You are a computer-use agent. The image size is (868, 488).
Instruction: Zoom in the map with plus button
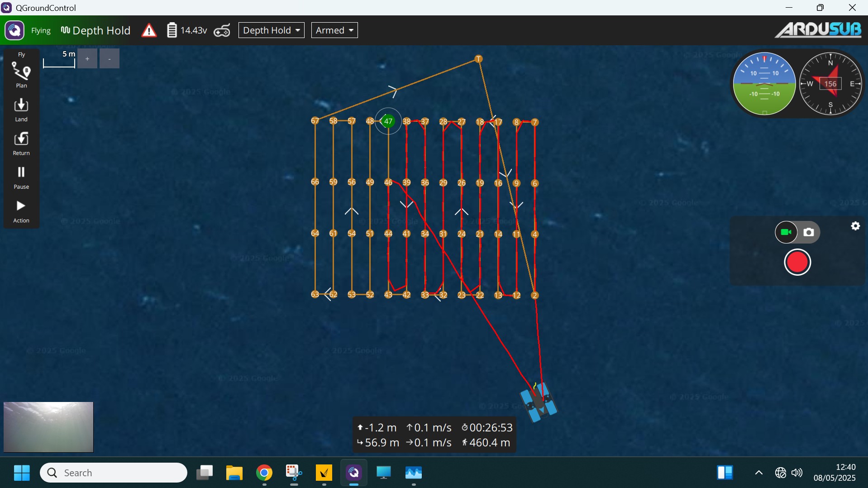[x=87, y=59]
